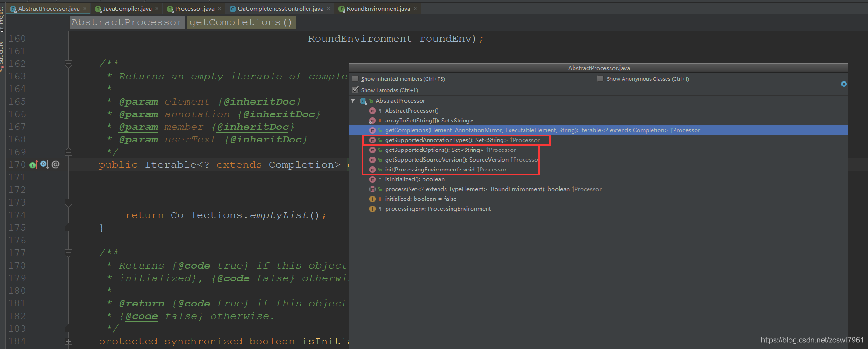Close the QaCompletenessController.java tab

tap(328, 9)
